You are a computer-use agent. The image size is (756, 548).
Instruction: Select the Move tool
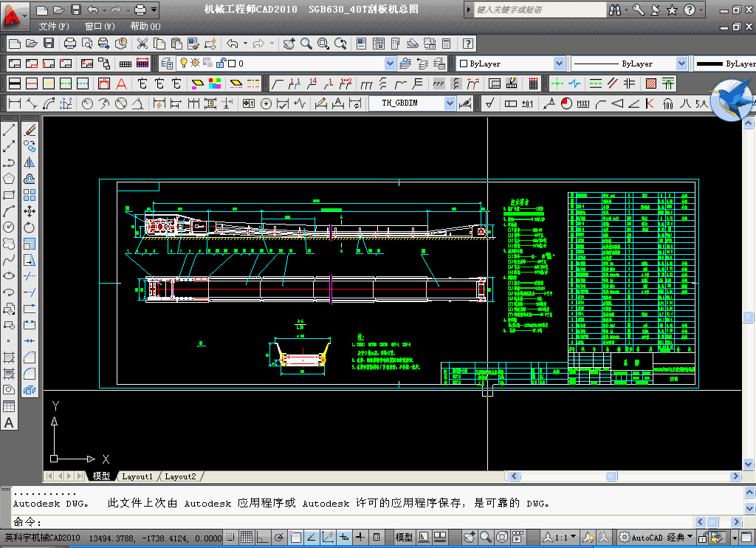coord(30,211)
